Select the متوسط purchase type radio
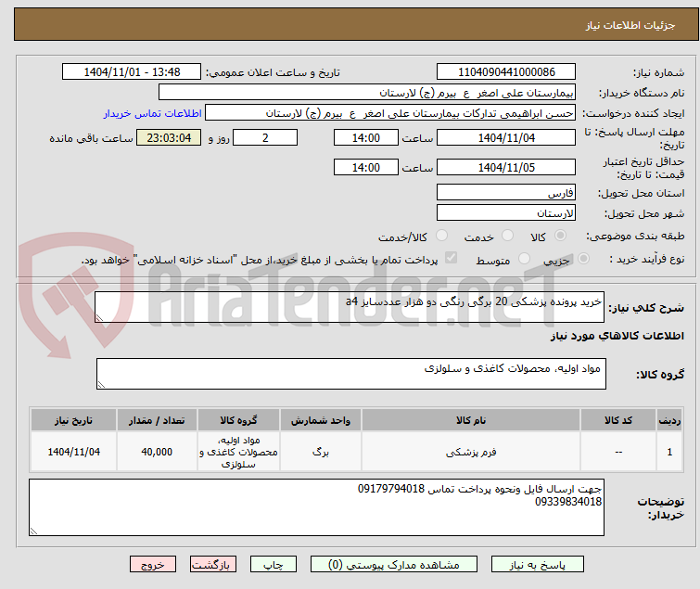The image size is (700, 589). pyautogui.click(x=524, y=259)
